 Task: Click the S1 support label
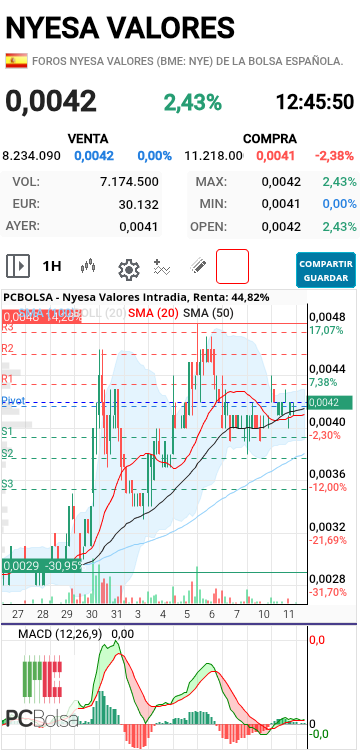point(7,431)
